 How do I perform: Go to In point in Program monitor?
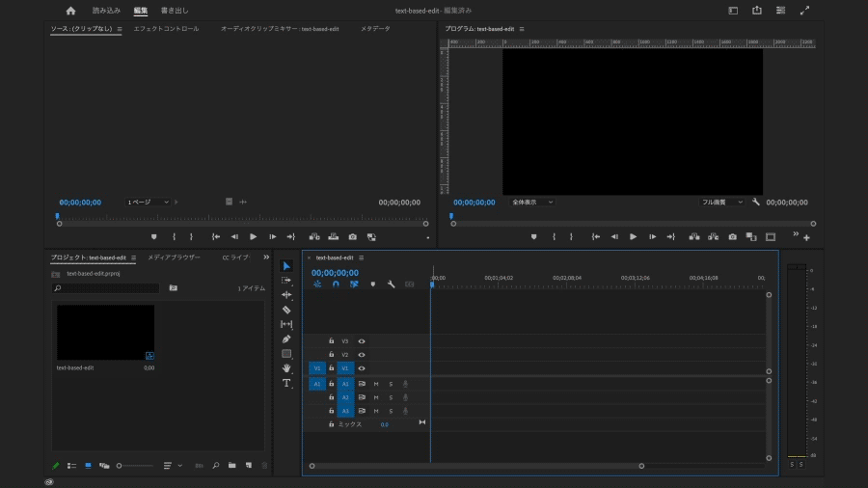[596, 237]
